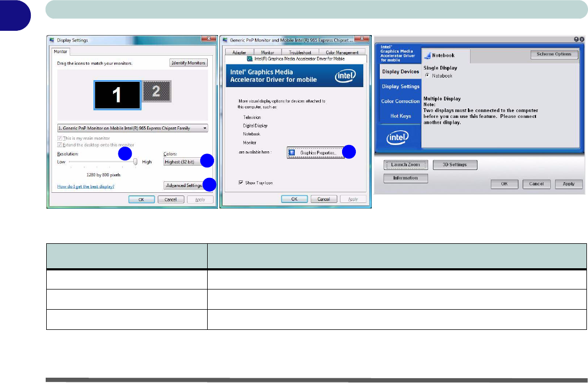Click the Information button
This screenshot has height=383, width=588.
[x=405, y=178]
